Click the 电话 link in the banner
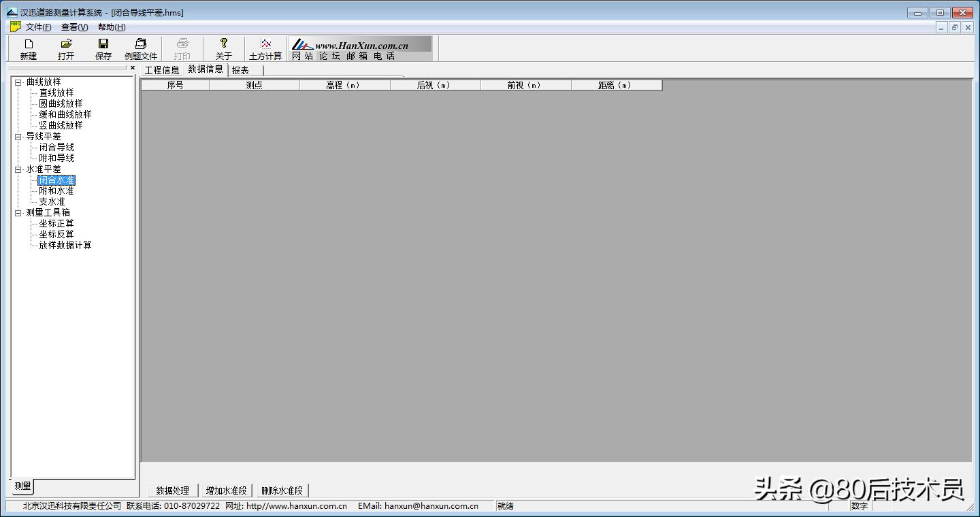980x517 pixels. [385, 56]
